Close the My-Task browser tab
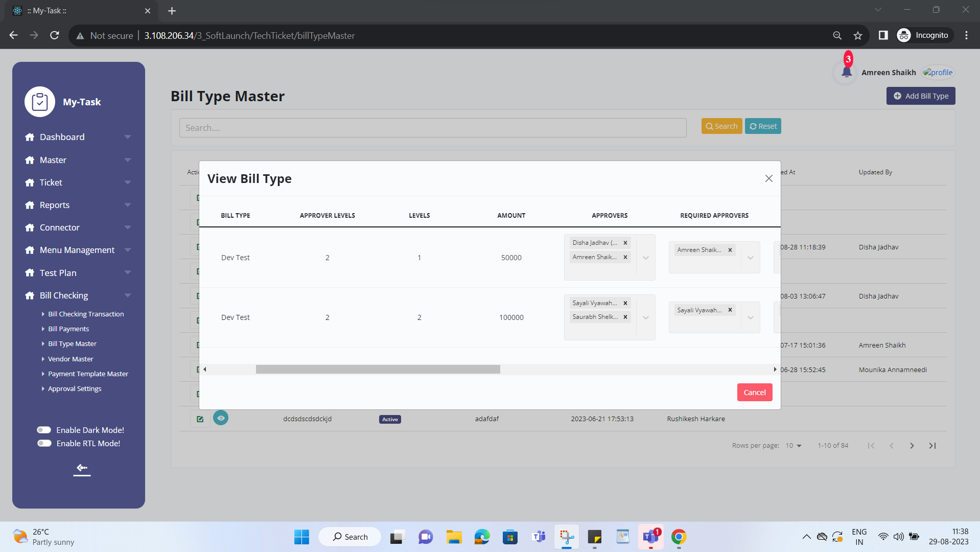Image resolution: width=980 pixels, height=552 pixels. click(148, 11)
